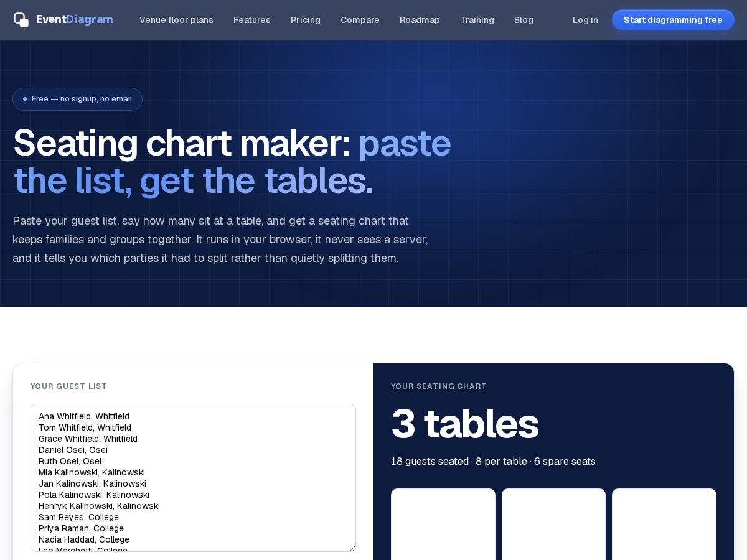Select the Compare nav item
The width and height of the screenshot is (747, 560).
tap(360, 20)
